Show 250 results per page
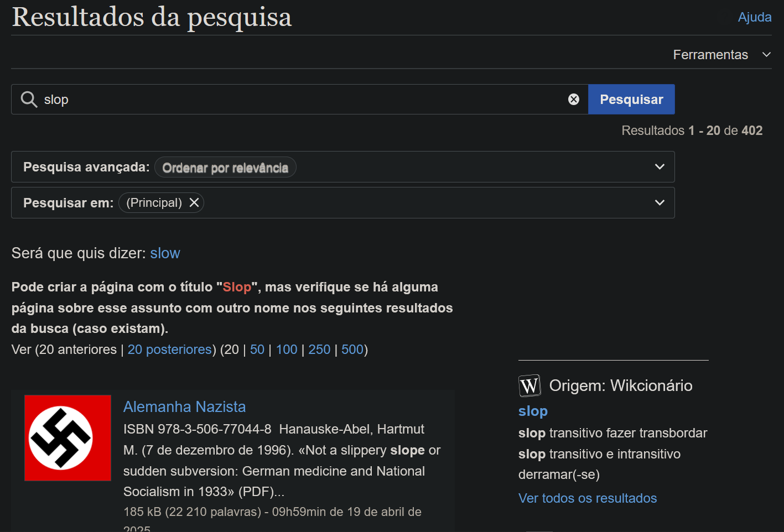Image resolution: width=784 pixels, height=532 pixels. click(319, 350)
